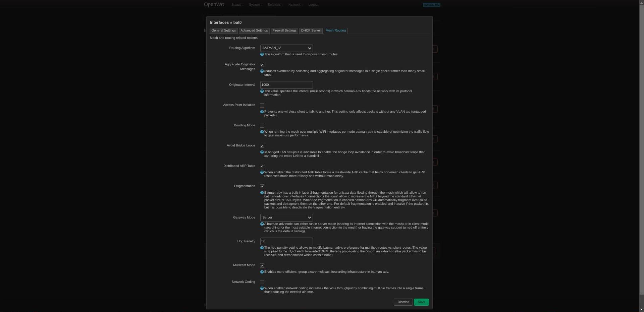Enable Network Coding checkbox
This screenshot has height=312, width=644.
click(262, 282)
